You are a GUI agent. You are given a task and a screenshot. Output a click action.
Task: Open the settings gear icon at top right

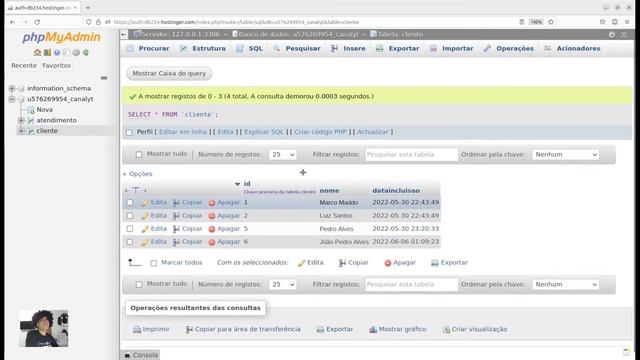pyautogui.click(x=611, y=35)
